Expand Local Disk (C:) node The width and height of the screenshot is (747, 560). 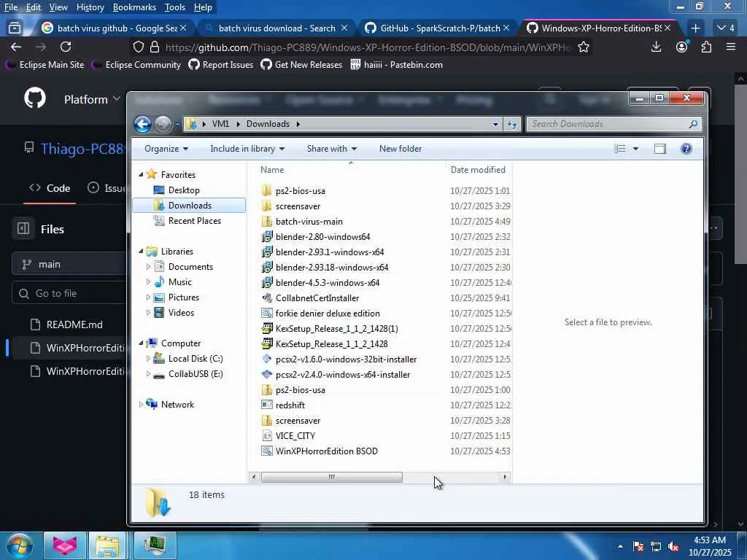(x=148, y=359)
